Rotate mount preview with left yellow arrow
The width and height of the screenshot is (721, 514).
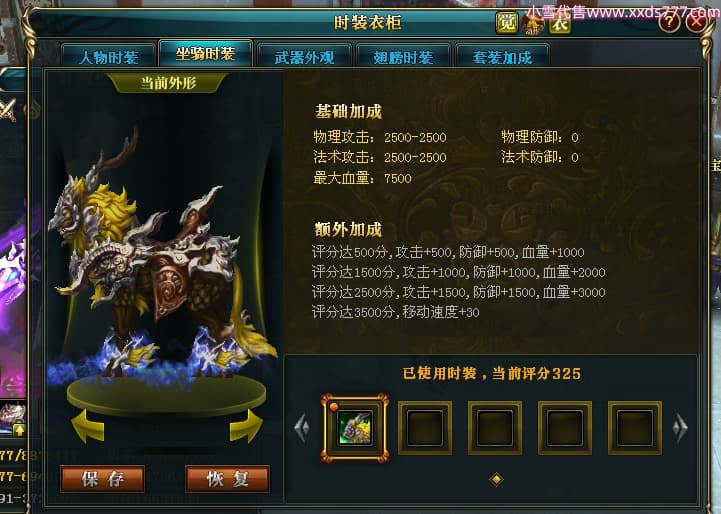tap(88, 426)
